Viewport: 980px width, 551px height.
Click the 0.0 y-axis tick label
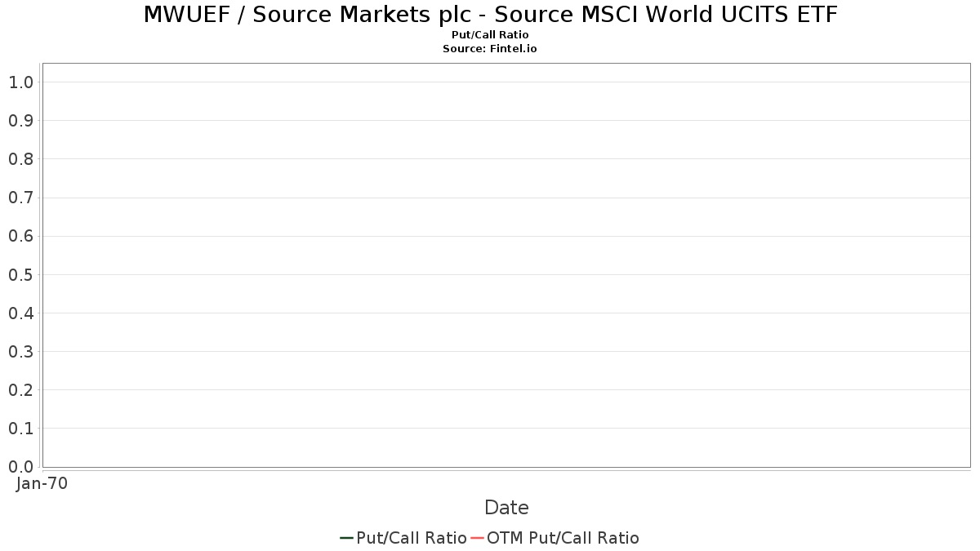(x=20, y=467)
